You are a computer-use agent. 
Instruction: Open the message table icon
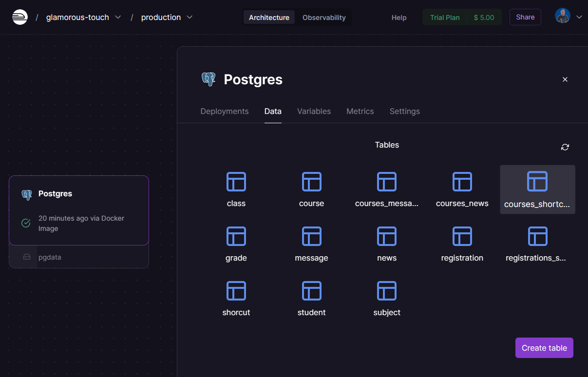tap(311, 236)
